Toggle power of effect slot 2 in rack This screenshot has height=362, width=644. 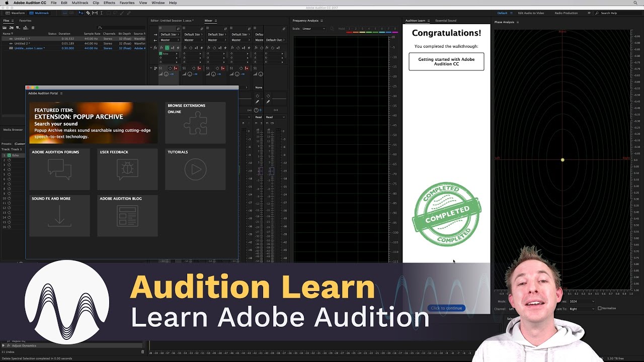tap(9, 160)
